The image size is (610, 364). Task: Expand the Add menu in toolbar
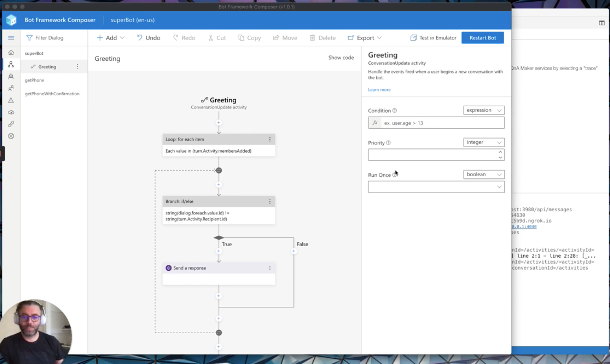click(x=111, y=38)
